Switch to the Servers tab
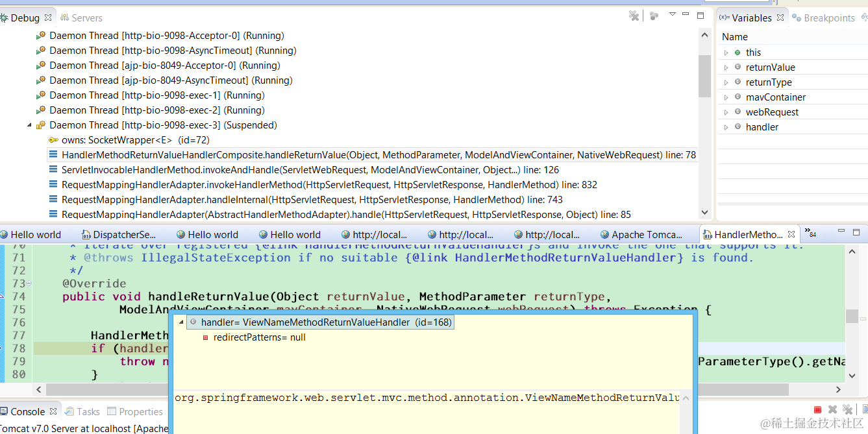This screenshot has height=434, width=868. [x=81, y=18]
